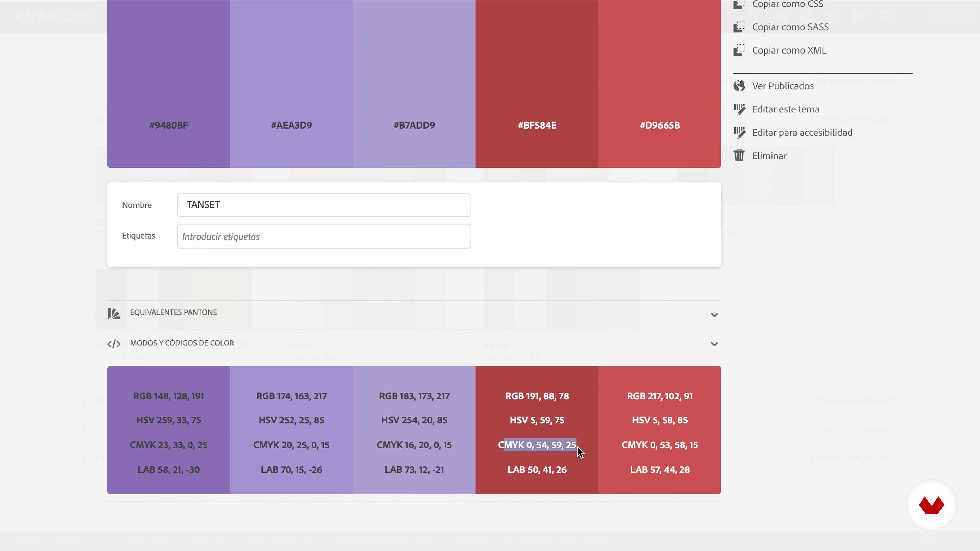
Task: Click LAB 57, 44, 28 value
Action: coord(659,470)
